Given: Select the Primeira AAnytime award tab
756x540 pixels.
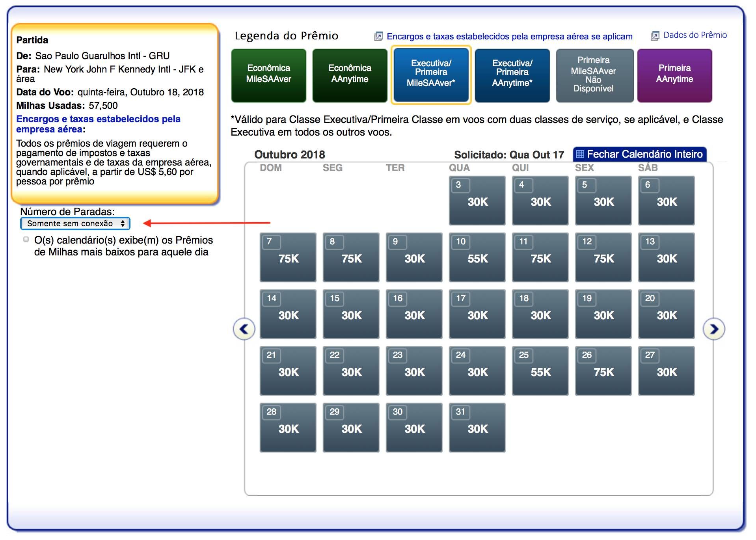Looking at the screenshot, I should [675, 75].
